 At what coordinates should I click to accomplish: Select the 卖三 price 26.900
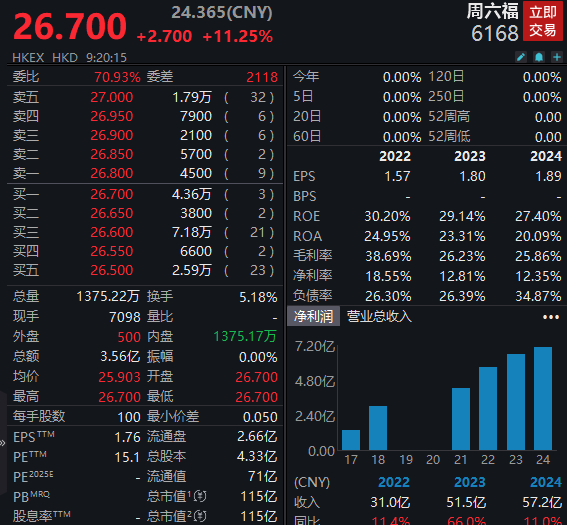click(x=111, y=135)
